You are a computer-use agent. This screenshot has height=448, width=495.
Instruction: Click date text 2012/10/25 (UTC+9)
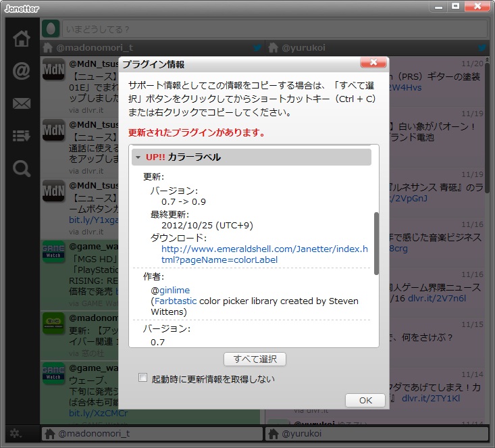pyautogui.click(x=207, y=225)
